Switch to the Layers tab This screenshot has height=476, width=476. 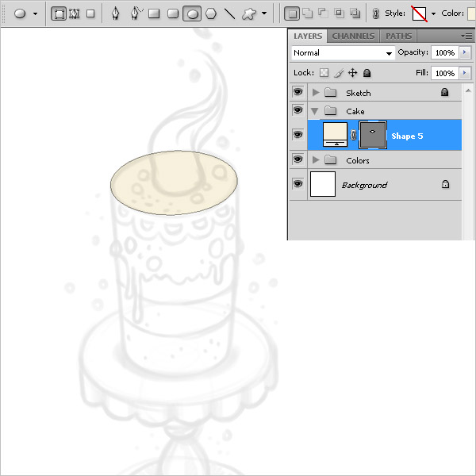click(308, 36)
